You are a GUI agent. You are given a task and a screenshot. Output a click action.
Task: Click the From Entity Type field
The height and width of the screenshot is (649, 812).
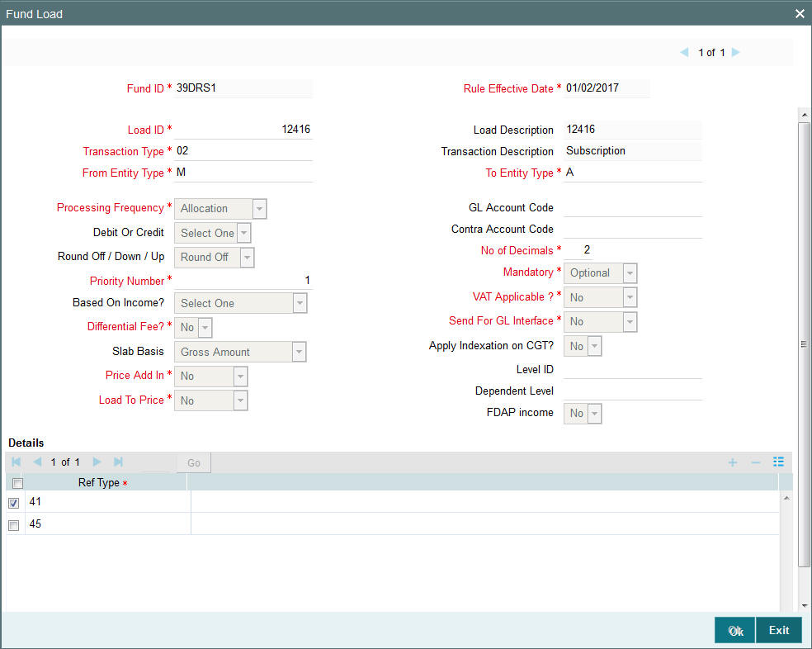coord(243,173)
